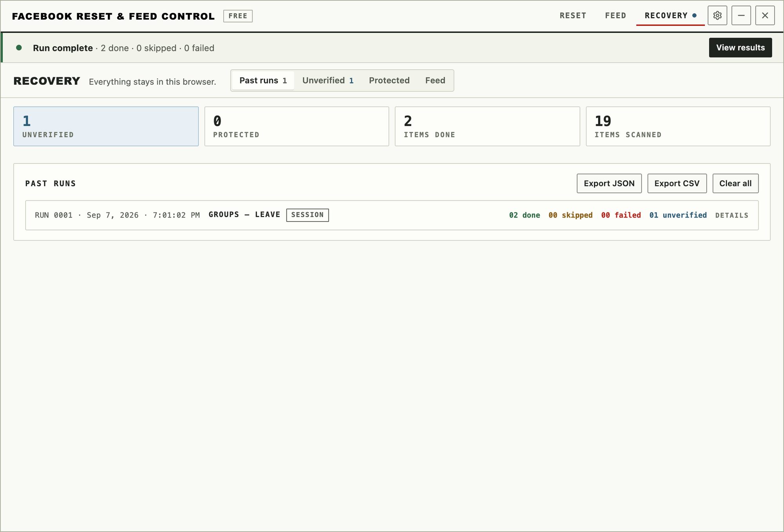
Task: Open settings via the gear icon
Action: 717,16
